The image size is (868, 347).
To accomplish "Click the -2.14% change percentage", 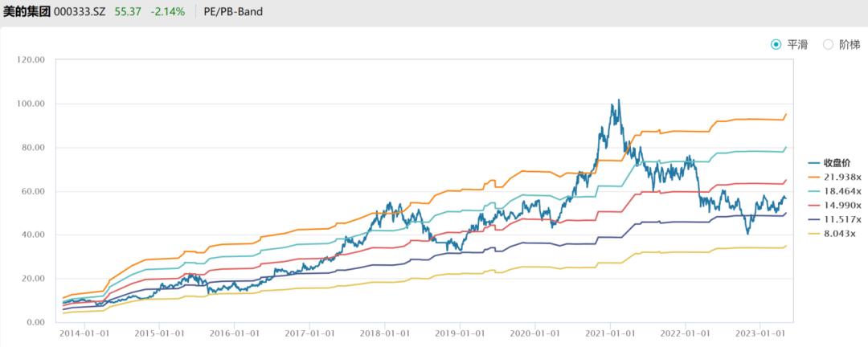I will pyautogui.click(x=167, y=12).
